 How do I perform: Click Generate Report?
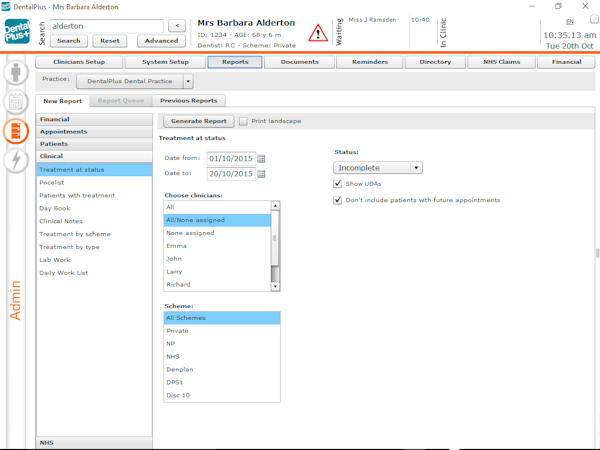click(x=199, y=121)
